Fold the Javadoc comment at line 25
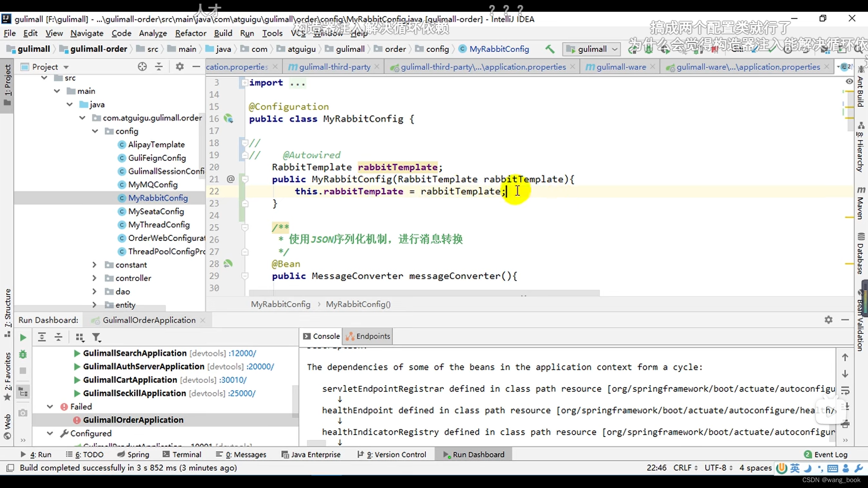Viewport: 868px width, 488px height. tap(245, 227)
